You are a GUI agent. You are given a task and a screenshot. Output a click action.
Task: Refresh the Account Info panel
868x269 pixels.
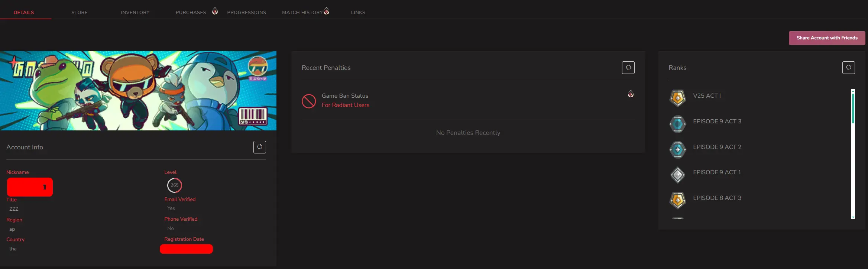(x=259, y=147)
